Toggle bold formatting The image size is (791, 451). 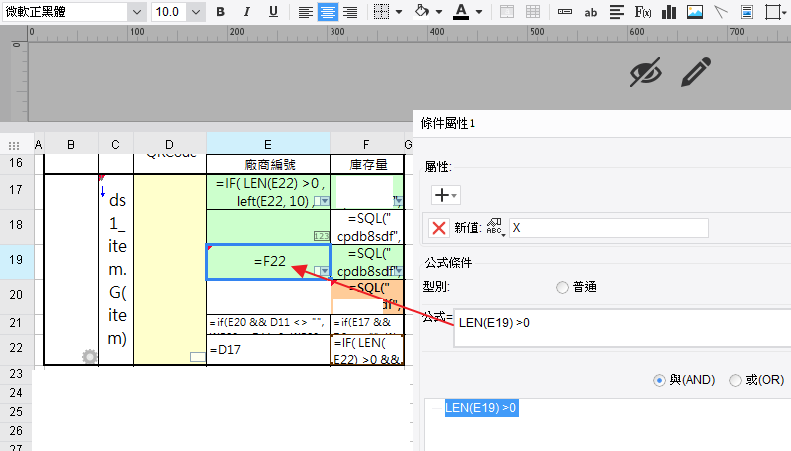[221, 12]
